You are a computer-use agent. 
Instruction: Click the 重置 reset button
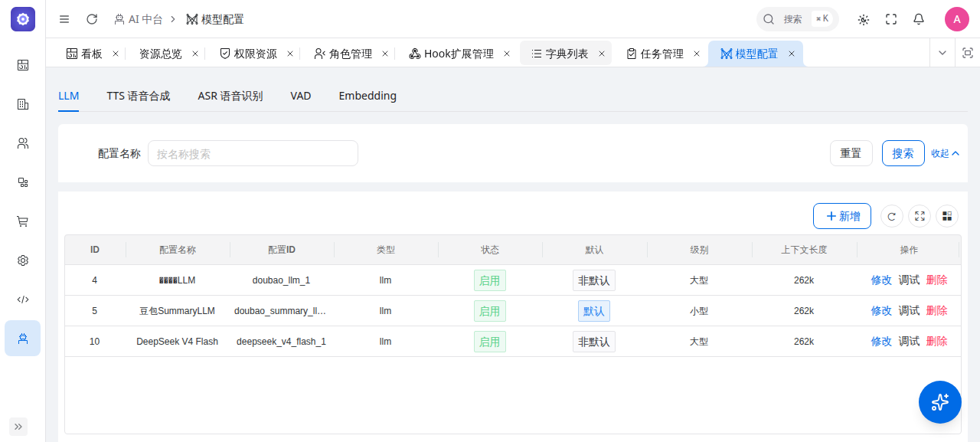851,153
